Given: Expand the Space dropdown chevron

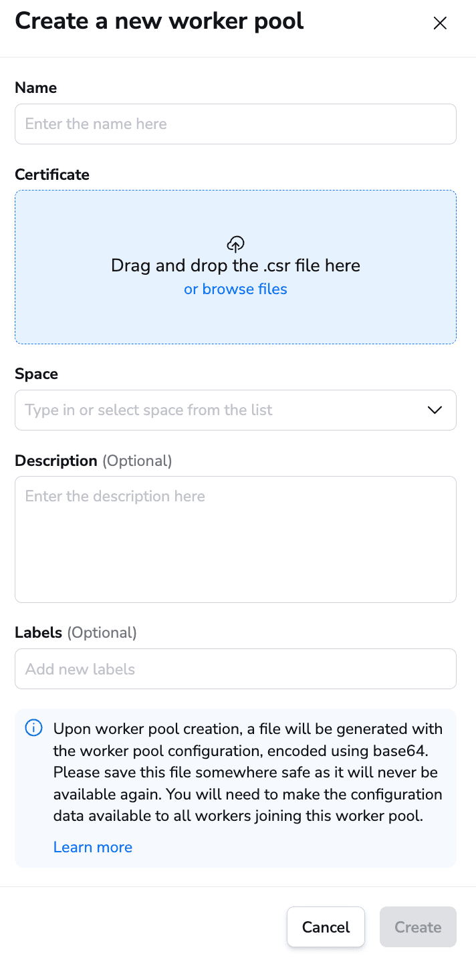Looking at the screenshot, I should tap(435, 410).
